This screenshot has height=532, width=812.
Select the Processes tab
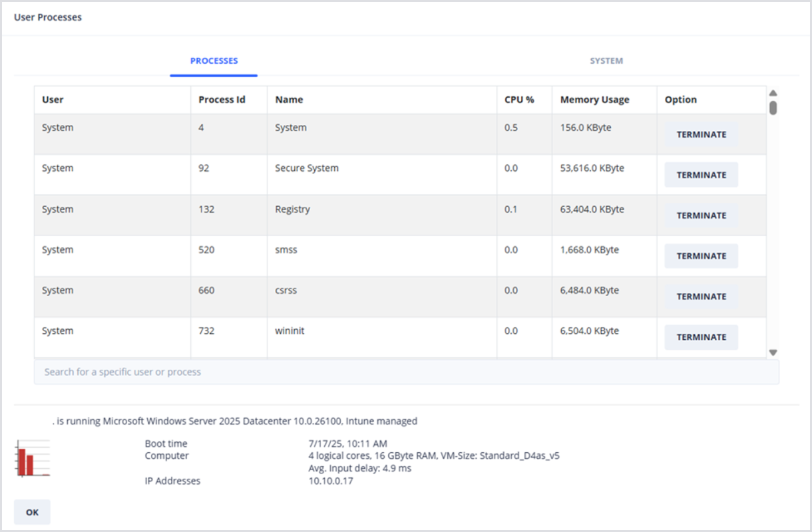(214, 61)
